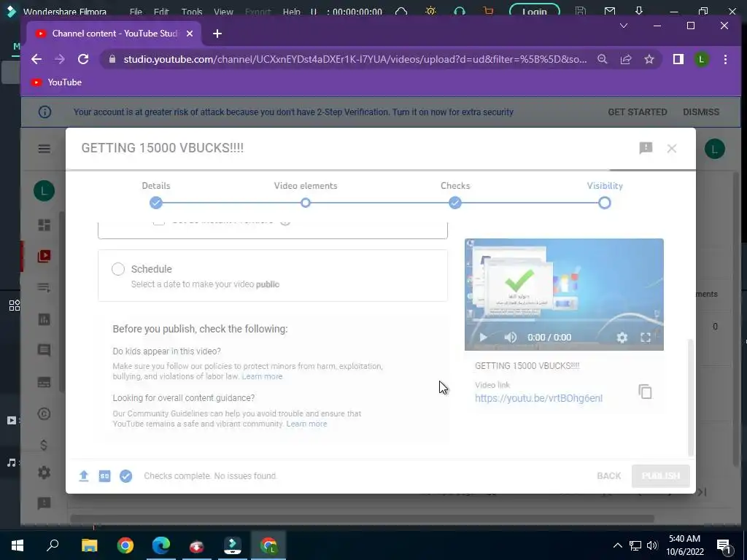Dismiss the security warning banner
The image size is (747, 560).
click(701, 112)
